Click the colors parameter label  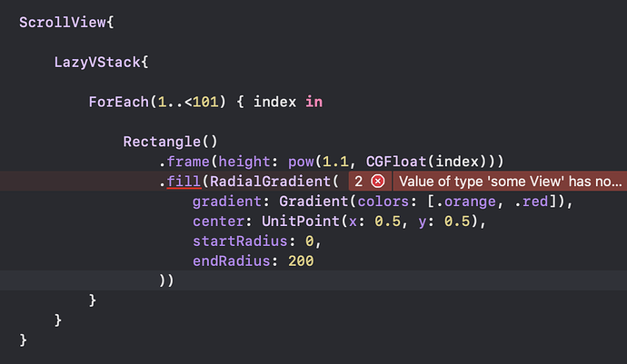[x=383, y=202]
